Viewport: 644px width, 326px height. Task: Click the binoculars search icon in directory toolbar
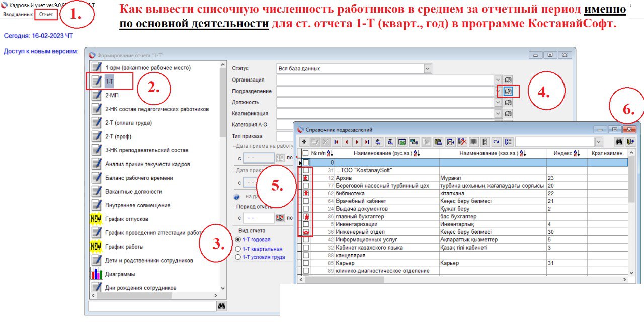tap(619, 142)
